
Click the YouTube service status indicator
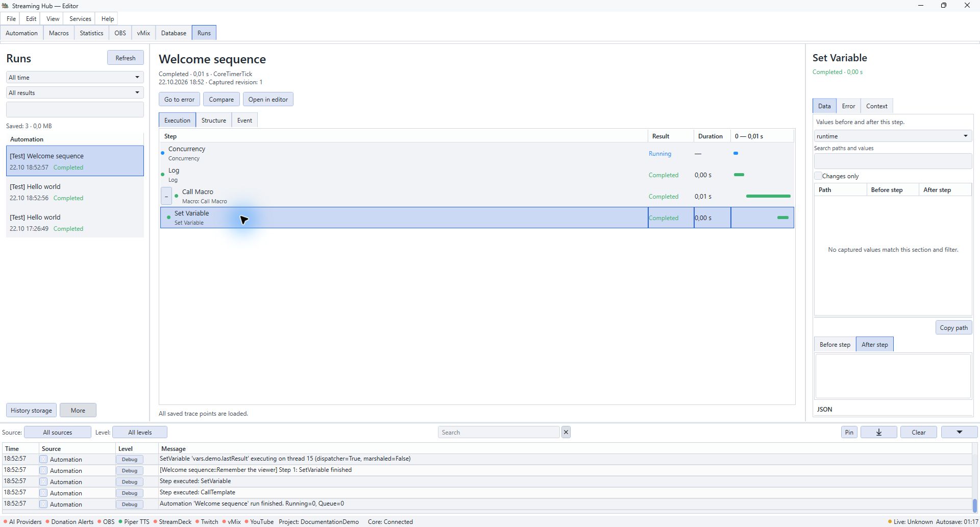pyautogui.click(x=259, y=521)
